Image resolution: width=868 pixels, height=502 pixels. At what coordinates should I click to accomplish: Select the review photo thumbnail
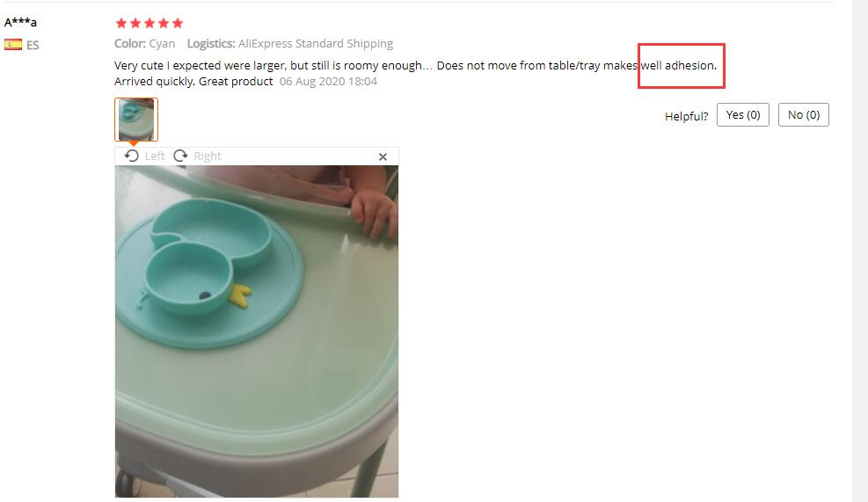click(x=136, y=120)
